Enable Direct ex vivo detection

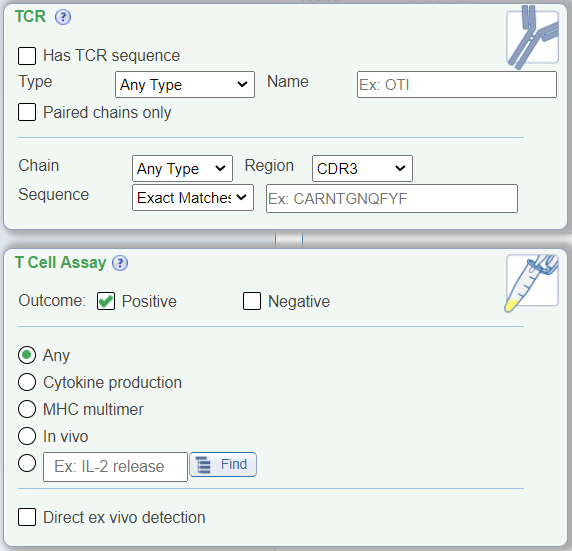[27, 517]
